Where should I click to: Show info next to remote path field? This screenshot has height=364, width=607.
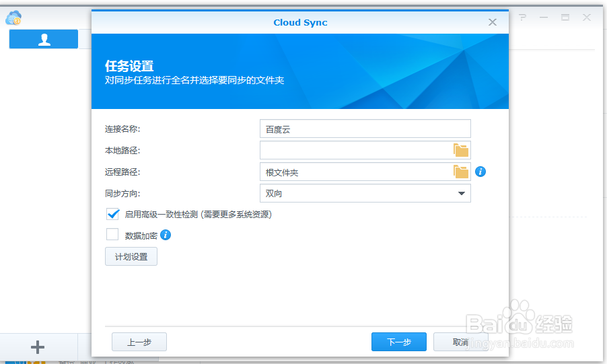point(480,172)
